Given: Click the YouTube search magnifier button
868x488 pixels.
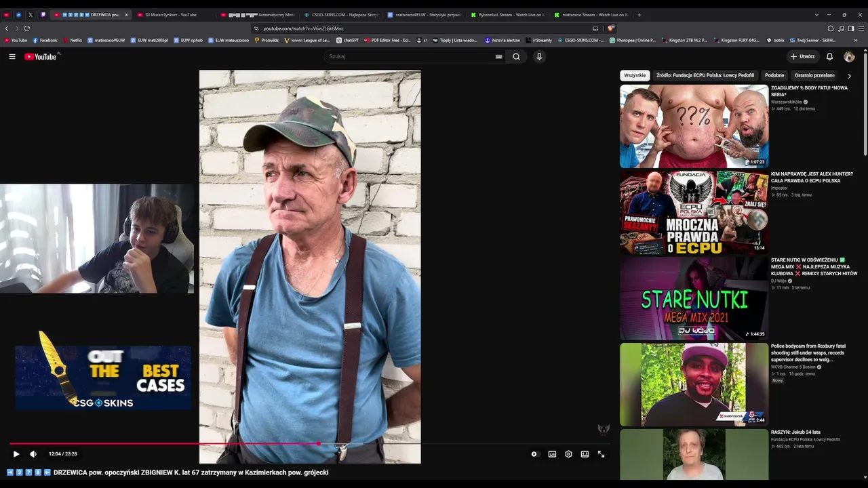Looking at the screenshot, I should point(516,56).
